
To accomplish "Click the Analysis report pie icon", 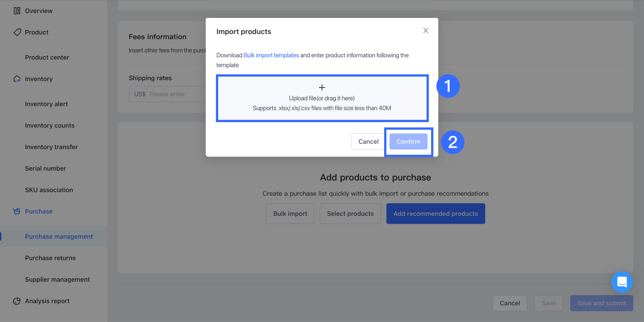I will [x=17, y=301].
